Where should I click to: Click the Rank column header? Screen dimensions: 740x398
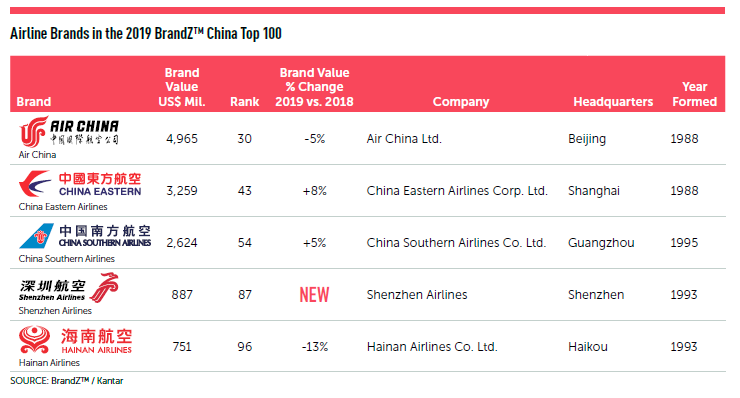244,102
